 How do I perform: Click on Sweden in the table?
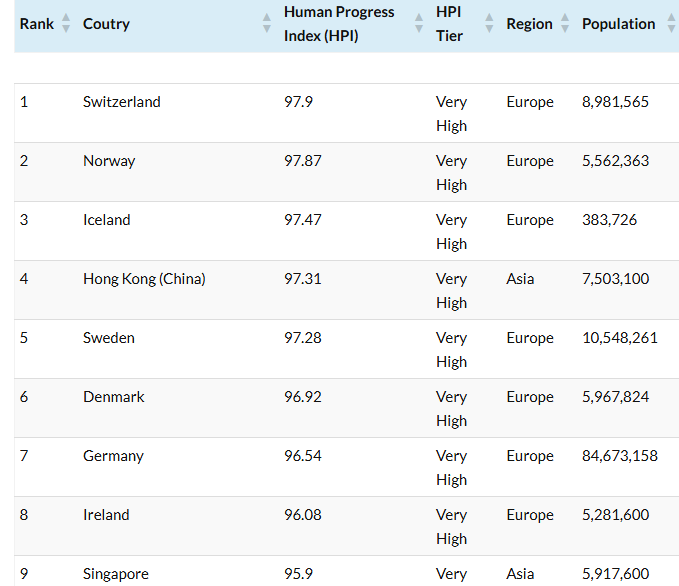108,338
